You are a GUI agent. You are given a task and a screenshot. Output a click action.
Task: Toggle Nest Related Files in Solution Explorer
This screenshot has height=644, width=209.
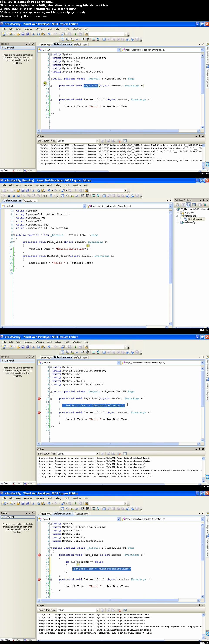pyautogui.click(x=188, y=205)
